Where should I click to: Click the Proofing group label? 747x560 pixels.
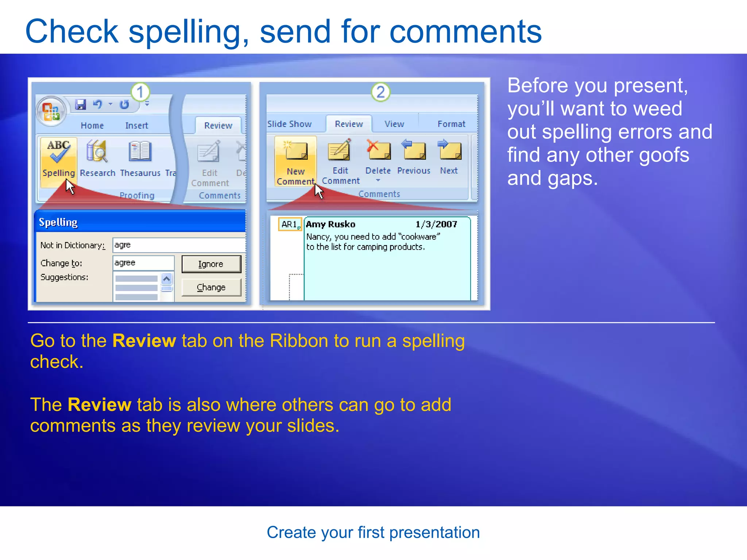[x=137, y=195]
